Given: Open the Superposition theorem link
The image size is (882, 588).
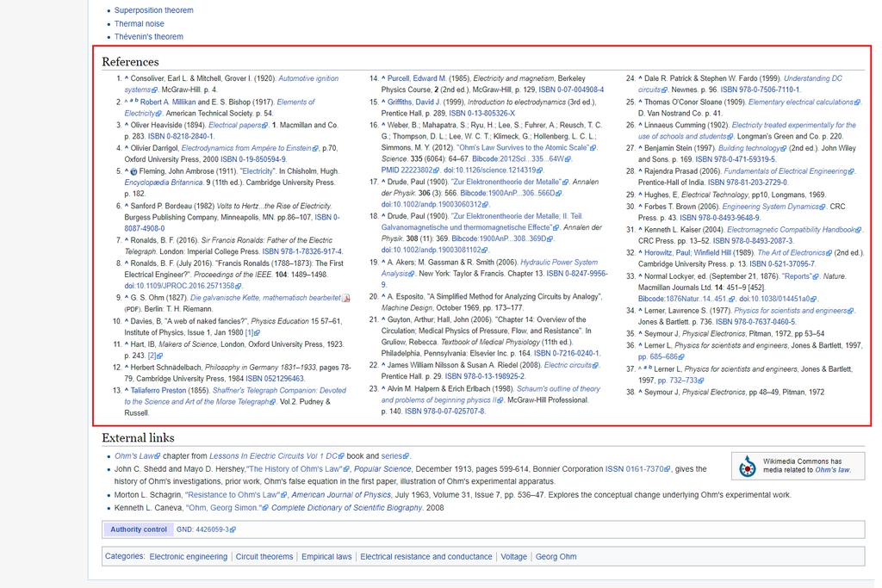Looking at the screenshot, I should (x=153, y=10).
